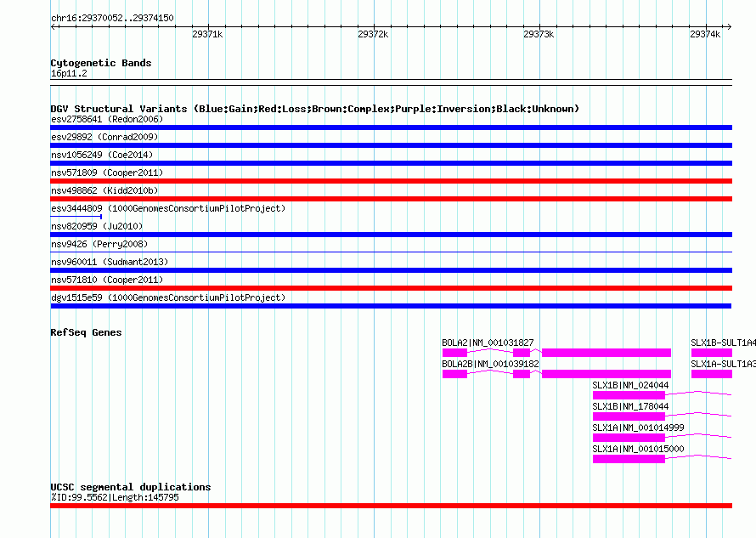756x538 pixels.
Task: Click the red loss bar under nsv571809
Action: [x=391, y=181]
